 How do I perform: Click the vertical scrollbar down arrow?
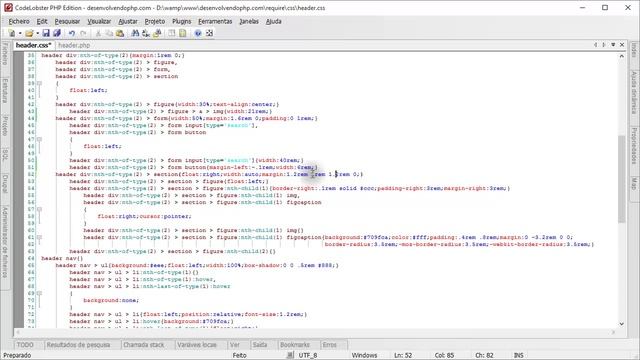tap(622, 324)
